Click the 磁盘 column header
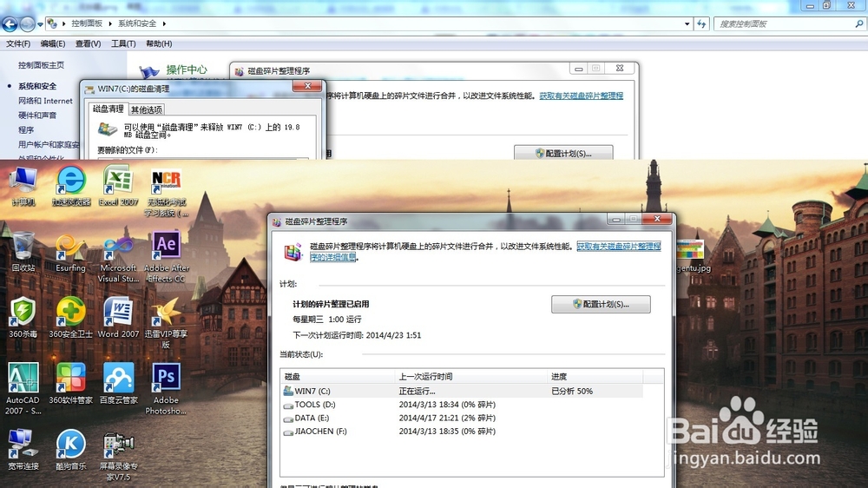Viewport: 868px width, 488px height. pos(338,377)
